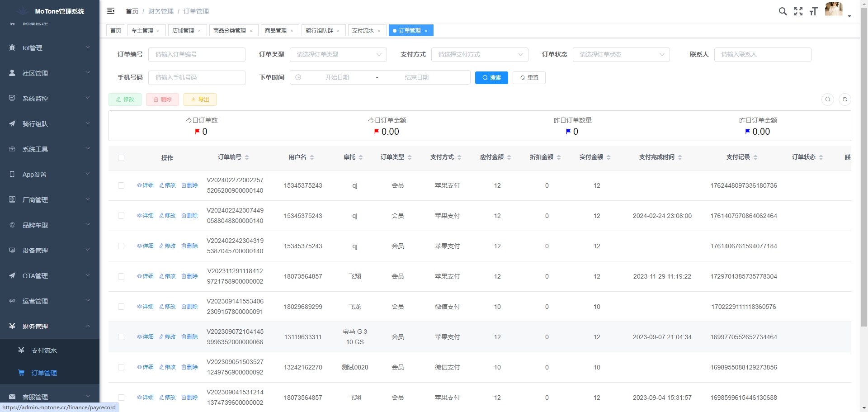Focus the 手机号码 input field

197,78
